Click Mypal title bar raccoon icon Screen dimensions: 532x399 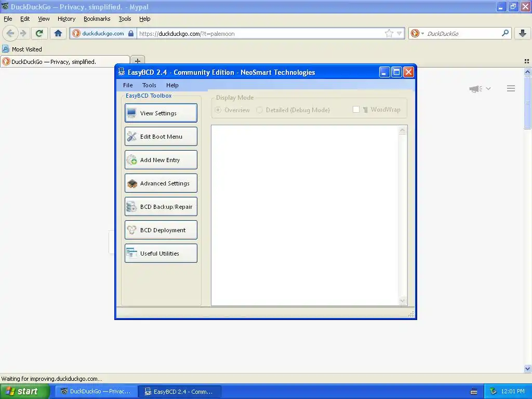pos(5,6)
